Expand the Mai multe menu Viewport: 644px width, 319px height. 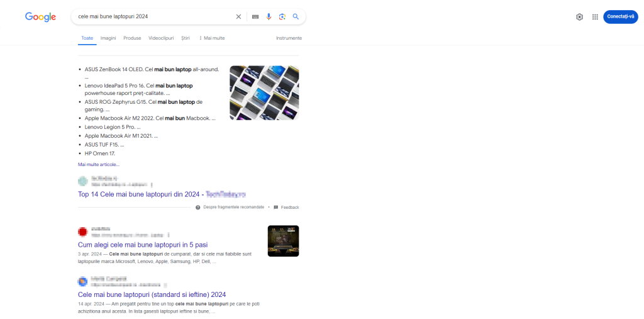pyautogui.click(x=212, y=38)
